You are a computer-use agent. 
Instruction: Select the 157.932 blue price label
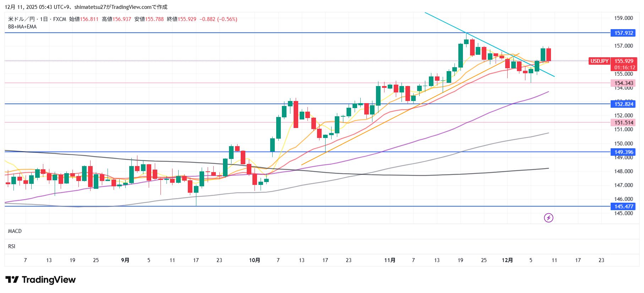click(x=623, y=33)
